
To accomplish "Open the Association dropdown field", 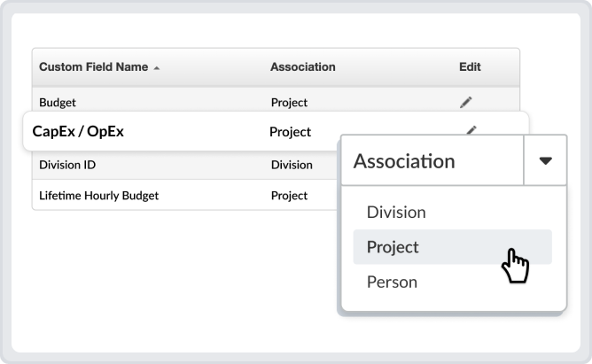I will 432,161.
